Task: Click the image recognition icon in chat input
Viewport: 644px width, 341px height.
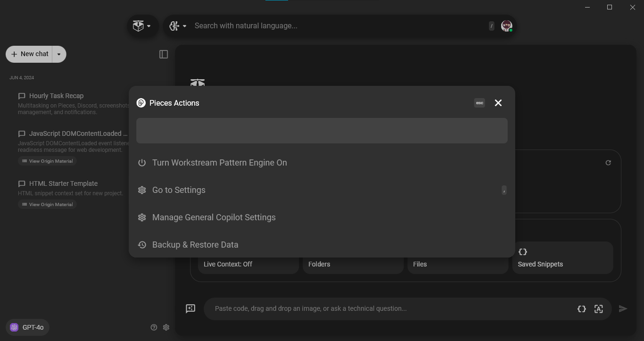Action: click(599, 308)
